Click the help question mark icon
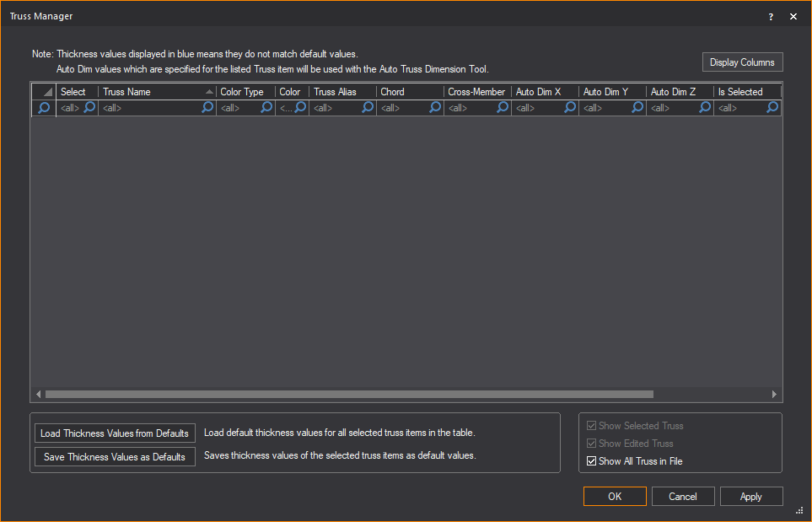This screenshot has width=812, height=522. click(771, 16)
